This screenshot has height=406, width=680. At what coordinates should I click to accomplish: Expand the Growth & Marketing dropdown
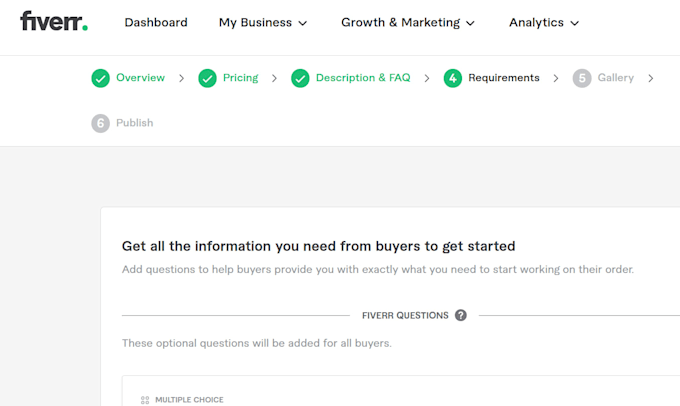pyautogui.click(x=408, y=23)
